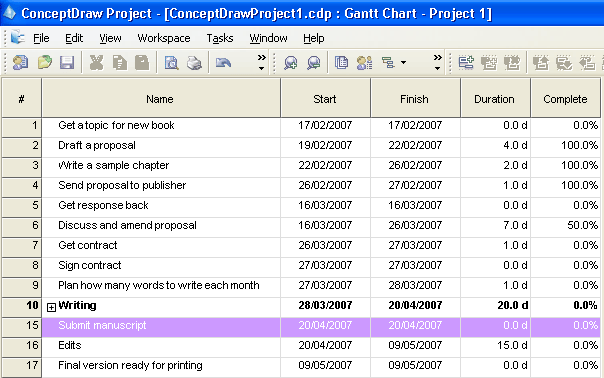
Task: Select the highlighted 'Submit manuscript' task
Action: 102,326
